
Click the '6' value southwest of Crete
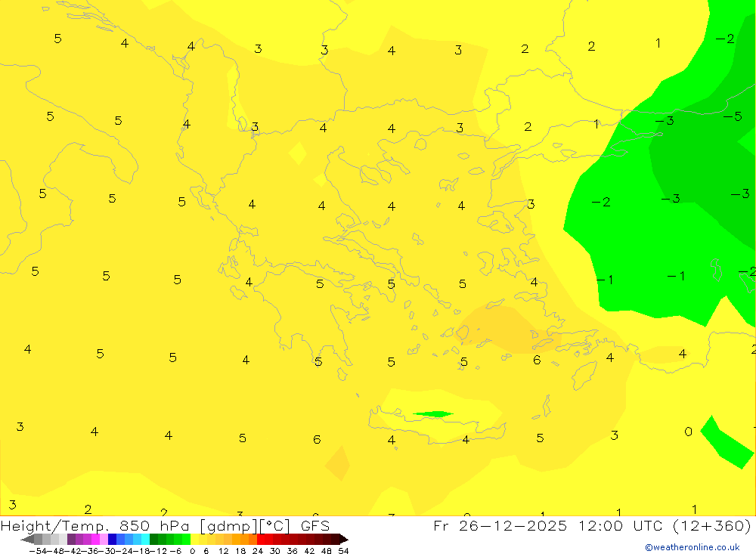(x=317, y=439)
